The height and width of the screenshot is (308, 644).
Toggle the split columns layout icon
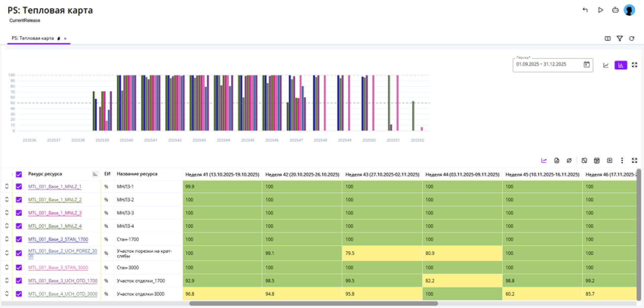pos(607,39)
